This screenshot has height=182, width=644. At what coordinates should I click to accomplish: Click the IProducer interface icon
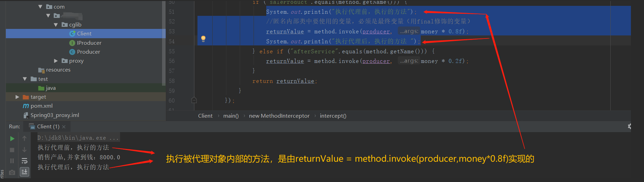(x=72, y=43)
